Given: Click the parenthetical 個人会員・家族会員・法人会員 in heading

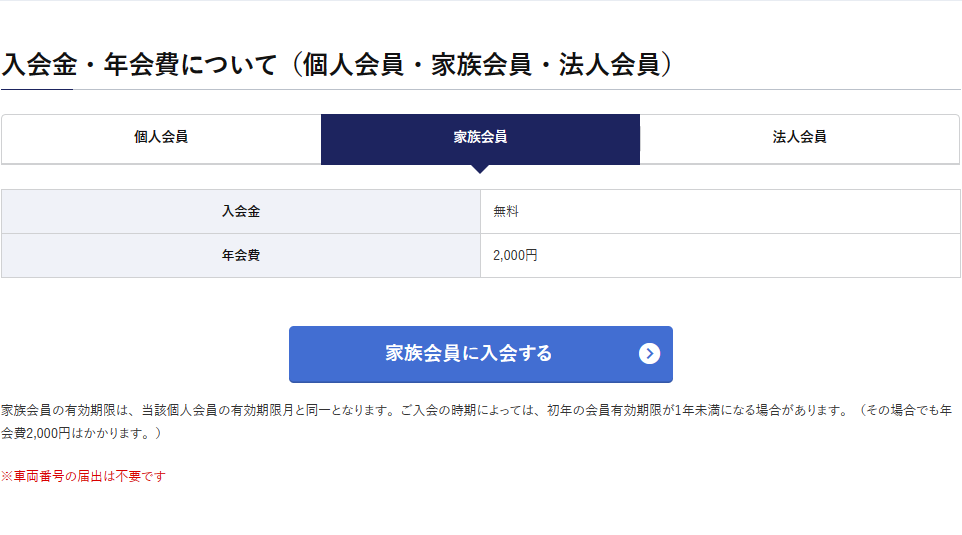Looking at the screenshot, I should coord(480,64).
